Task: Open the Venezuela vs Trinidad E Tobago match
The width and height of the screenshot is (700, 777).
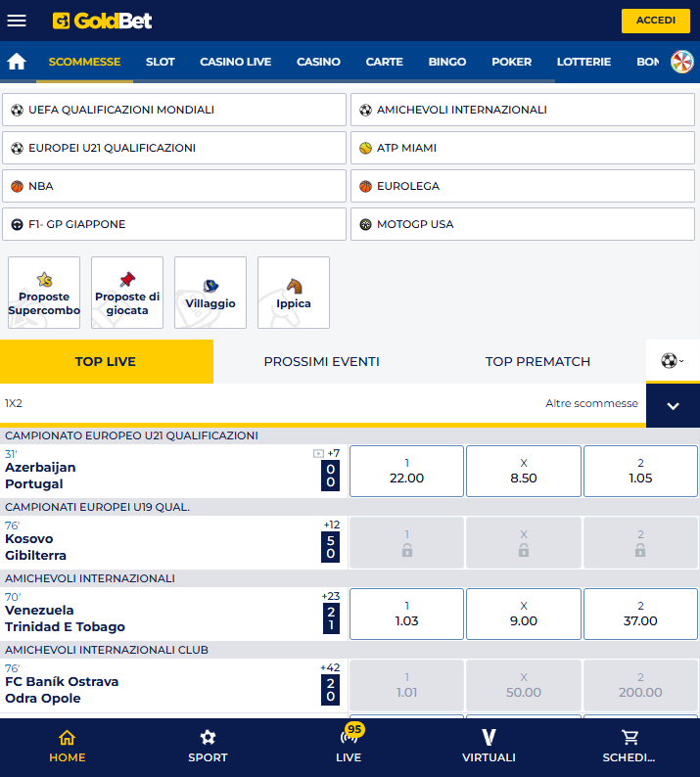Action: point(65,618)
